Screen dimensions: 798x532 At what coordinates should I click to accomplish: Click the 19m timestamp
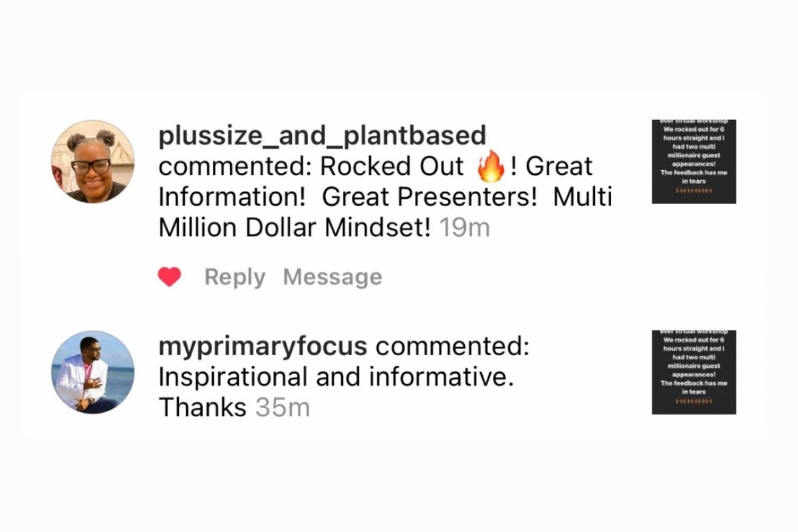click(x=465, y=228)
